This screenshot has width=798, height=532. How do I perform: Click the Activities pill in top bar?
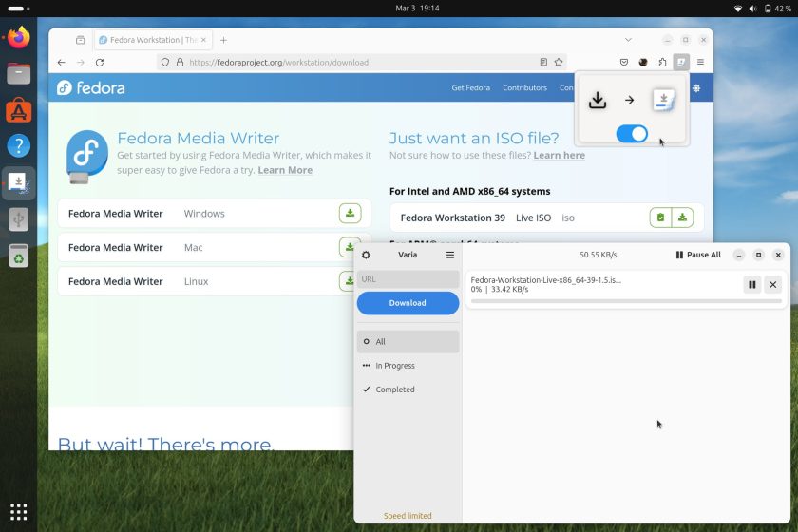pos(19,9)
